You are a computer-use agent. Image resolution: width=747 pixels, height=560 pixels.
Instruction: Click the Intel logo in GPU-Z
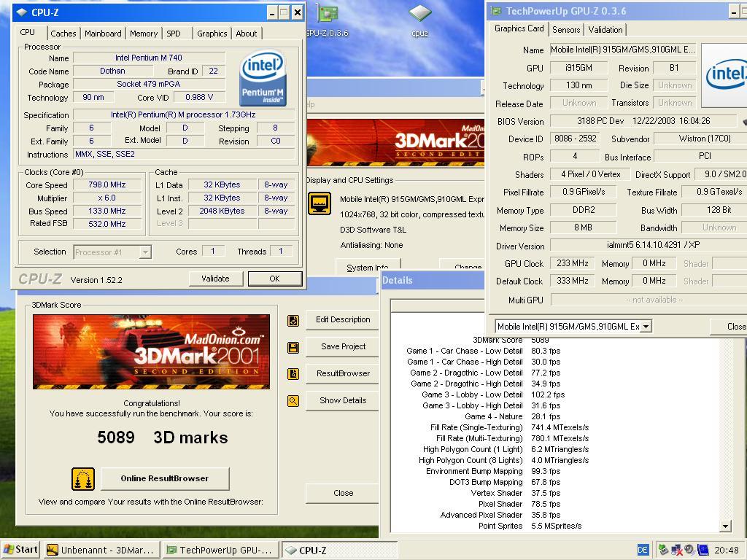tap(725, 75)
